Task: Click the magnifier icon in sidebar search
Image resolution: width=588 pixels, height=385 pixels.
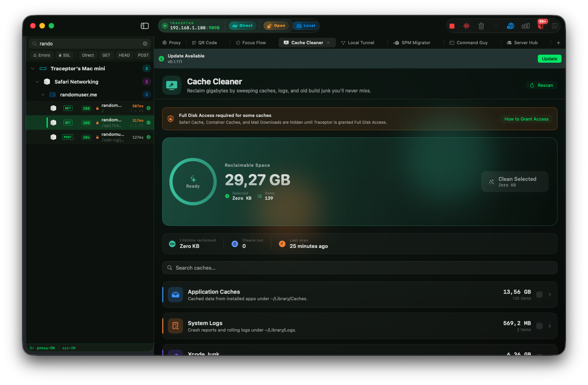Action: tap(35, 44)
